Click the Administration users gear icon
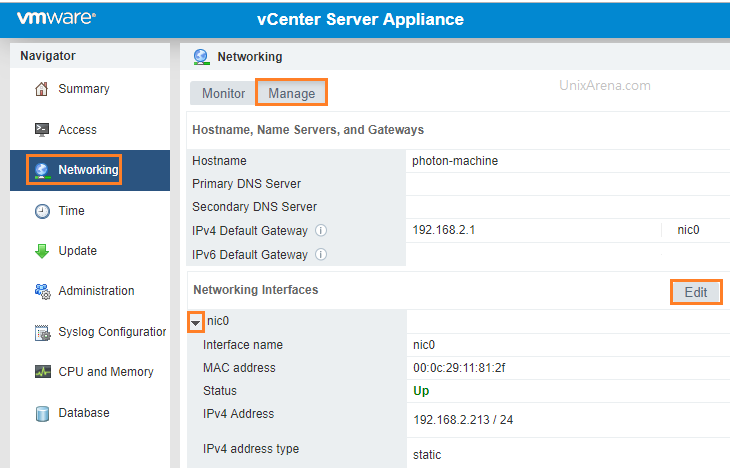 tap(42, 292)
